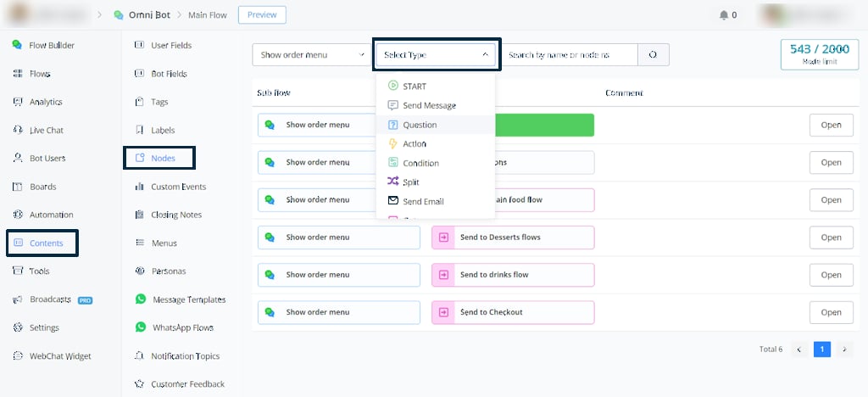Click WebChat Widget icon
This screenshot has height=397, width=868.
[18, 356]
